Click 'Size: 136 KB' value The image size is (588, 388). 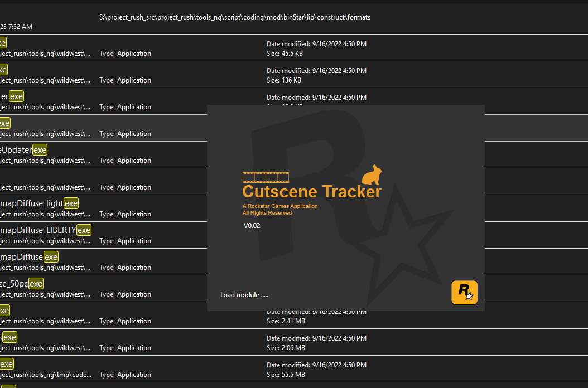284,80
